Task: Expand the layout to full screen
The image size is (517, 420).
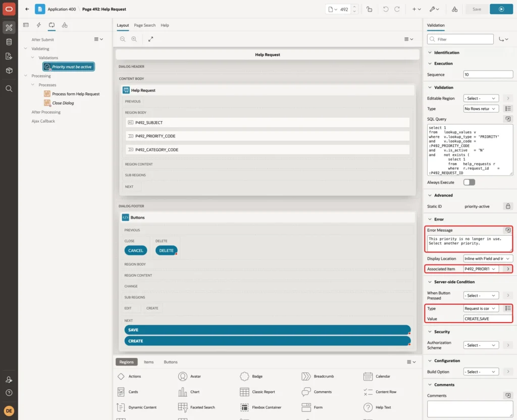Action: tap(150, 39)
